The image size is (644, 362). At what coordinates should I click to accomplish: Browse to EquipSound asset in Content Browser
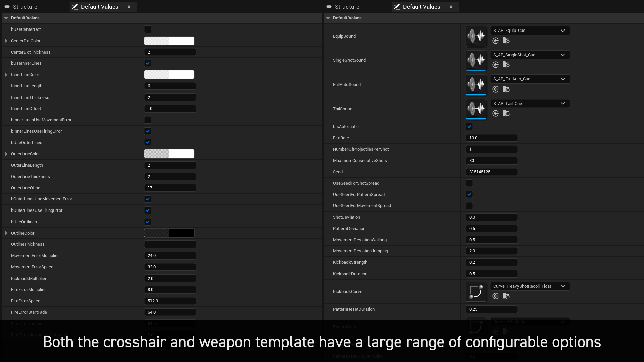tap(506, 41)
